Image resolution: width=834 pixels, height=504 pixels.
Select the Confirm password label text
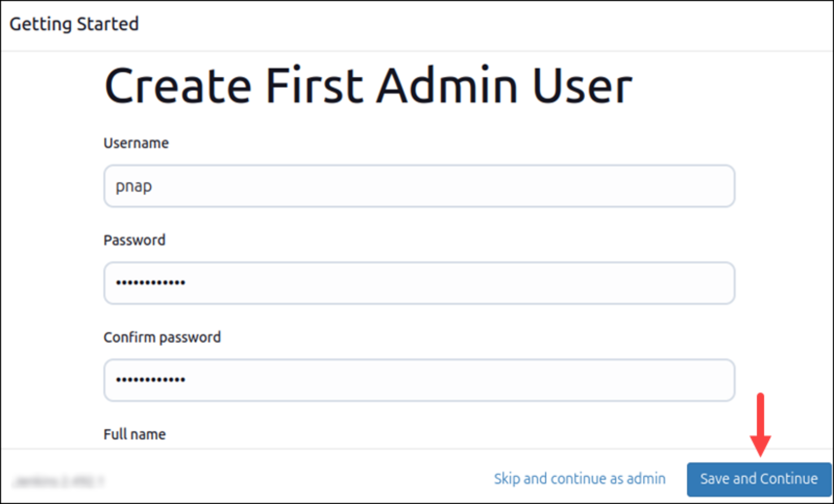(x=162, y=337)
